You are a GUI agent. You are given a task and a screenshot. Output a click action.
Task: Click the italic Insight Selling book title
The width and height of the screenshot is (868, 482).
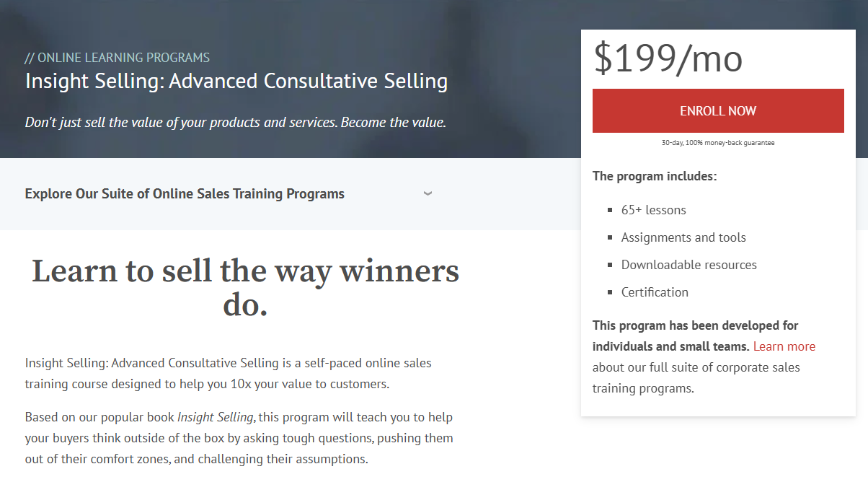216,417
